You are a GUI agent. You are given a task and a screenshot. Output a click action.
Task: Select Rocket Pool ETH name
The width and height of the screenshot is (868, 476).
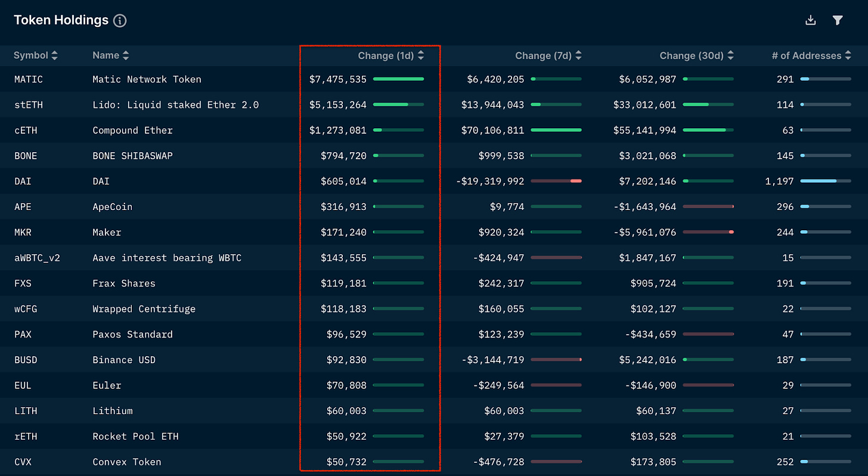[x=136, y=437]
